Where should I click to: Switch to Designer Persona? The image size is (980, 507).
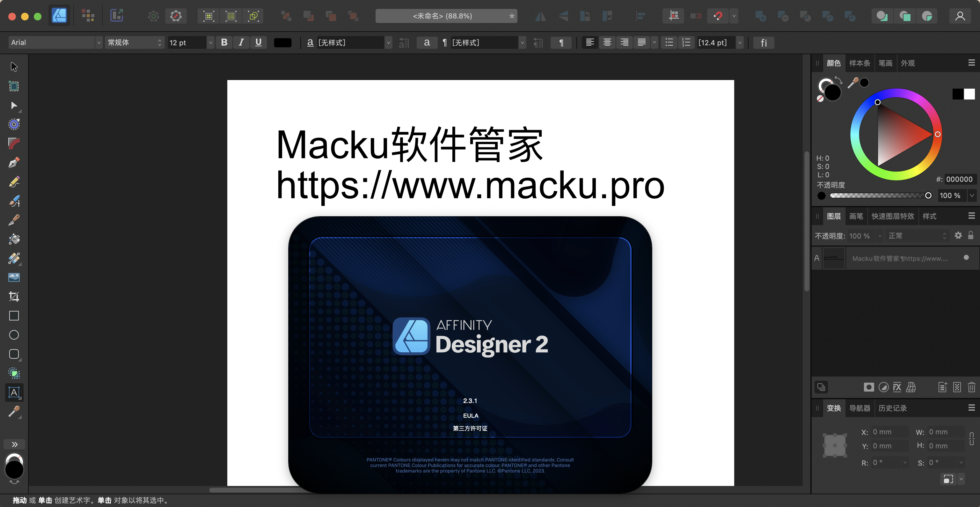[x=59, y=16]
